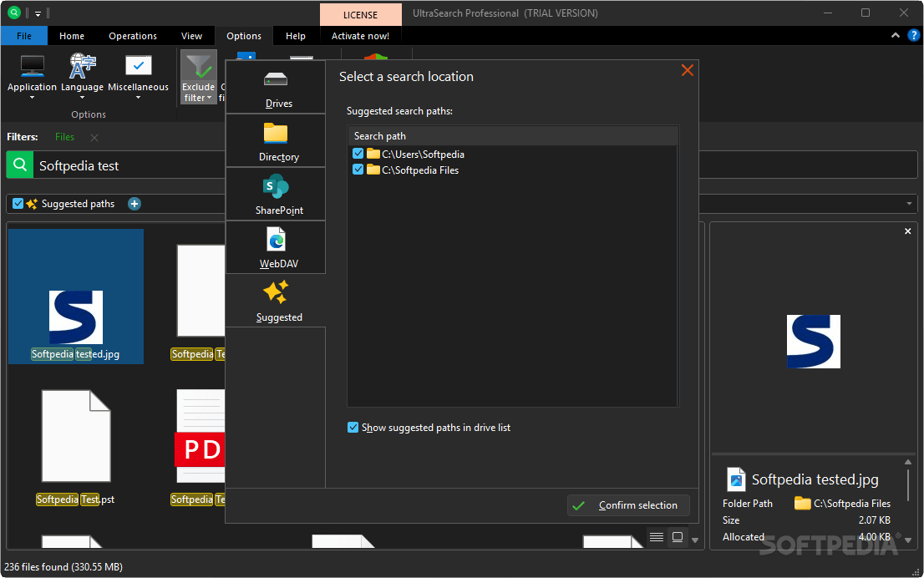Click the LICENSE button
Image resolution: width=924 pixels, height=578 pixels.
(x=360, y=13)
